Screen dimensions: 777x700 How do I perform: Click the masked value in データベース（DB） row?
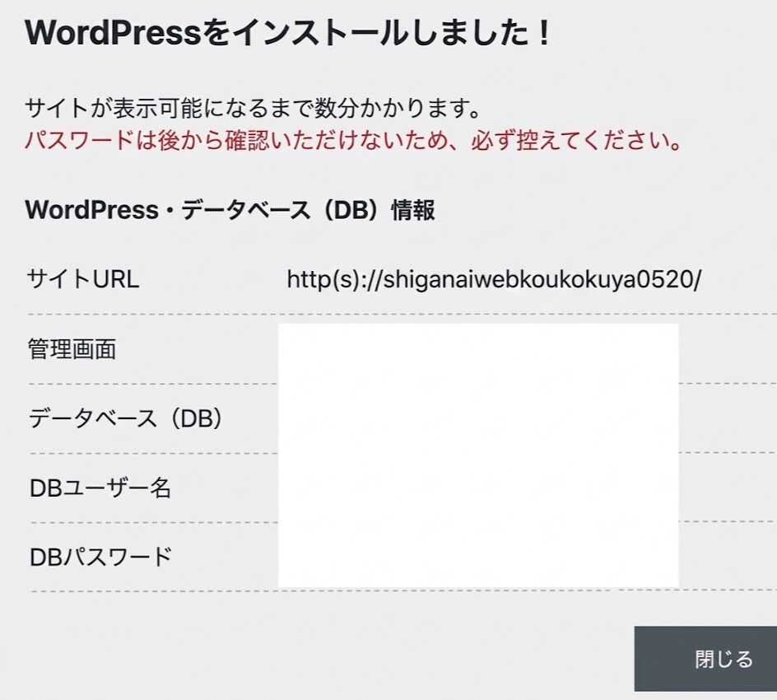click(477, 419)
